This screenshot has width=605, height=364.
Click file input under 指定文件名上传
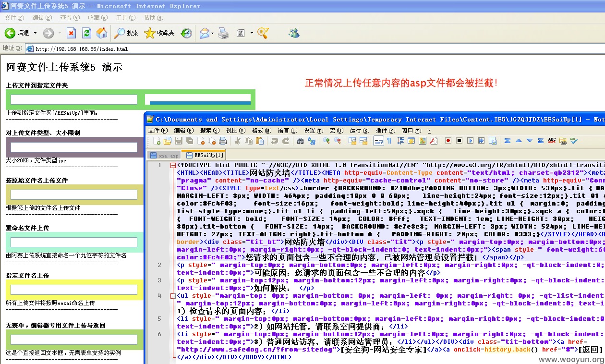coord(74,290)
